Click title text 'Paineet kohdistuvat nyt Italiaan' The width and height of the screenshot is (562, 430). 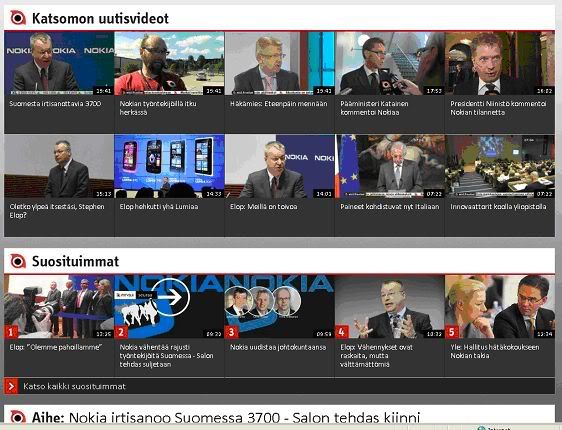(390, 207)
